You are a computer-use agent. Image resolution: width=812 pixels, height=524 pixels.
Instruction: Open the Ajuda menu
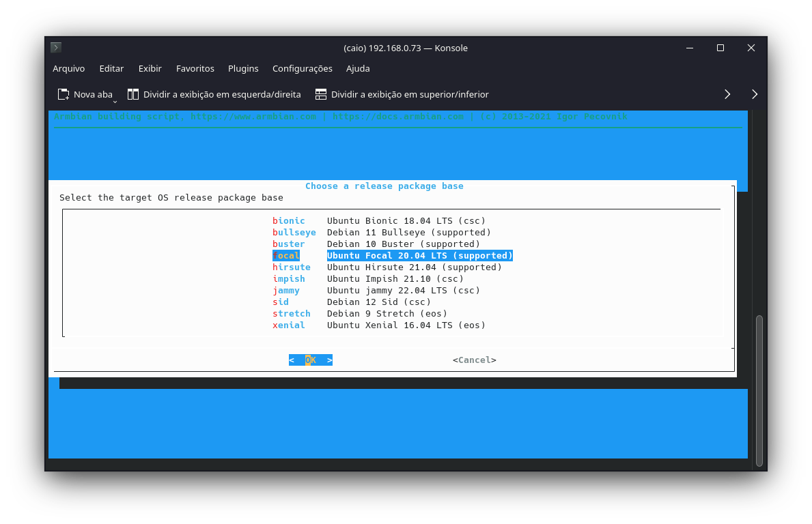358,68
